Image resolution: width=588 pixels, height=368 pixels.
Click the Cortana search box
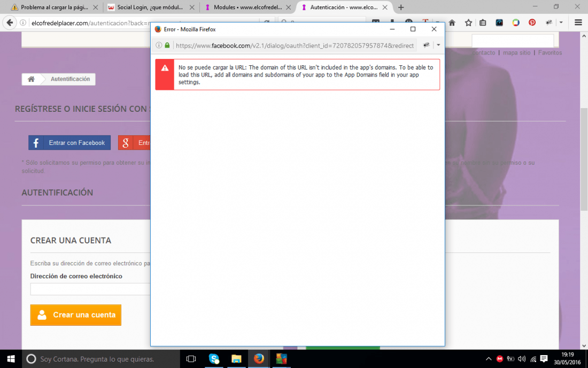101,359
